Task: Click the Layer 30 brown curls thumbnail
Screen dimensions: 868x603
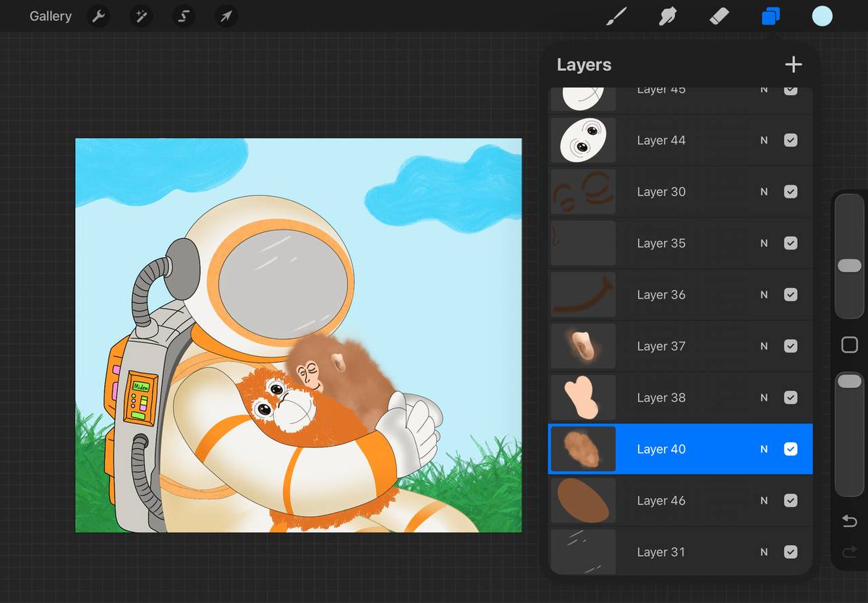Action: [583, 192]
